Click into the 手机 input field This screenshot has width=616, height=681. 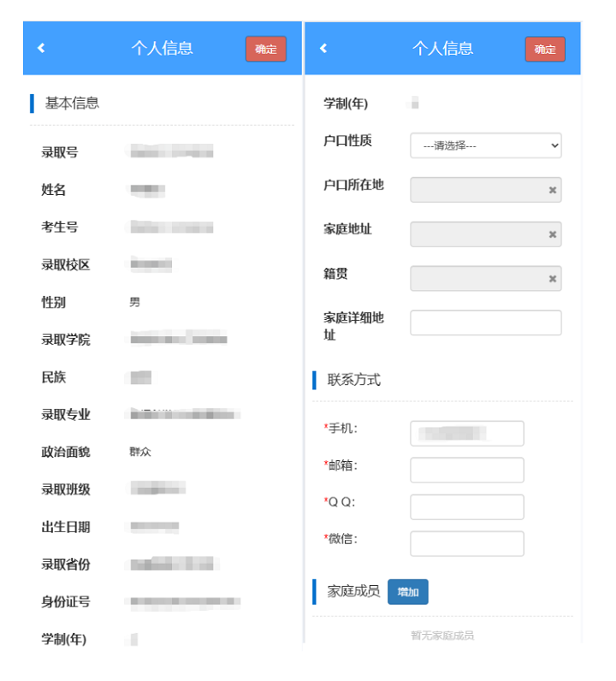point(466,434)
